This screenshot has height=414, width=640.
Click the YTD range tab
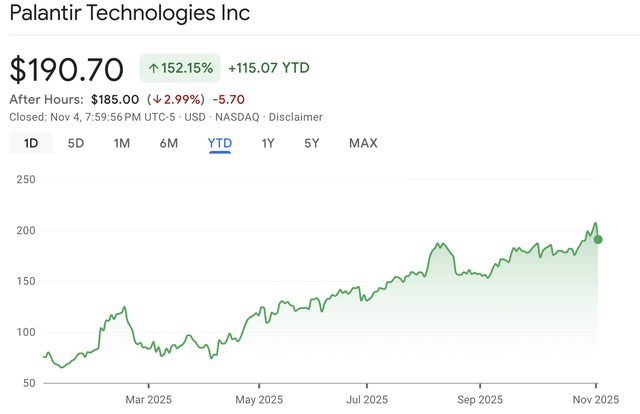(220, 143)
